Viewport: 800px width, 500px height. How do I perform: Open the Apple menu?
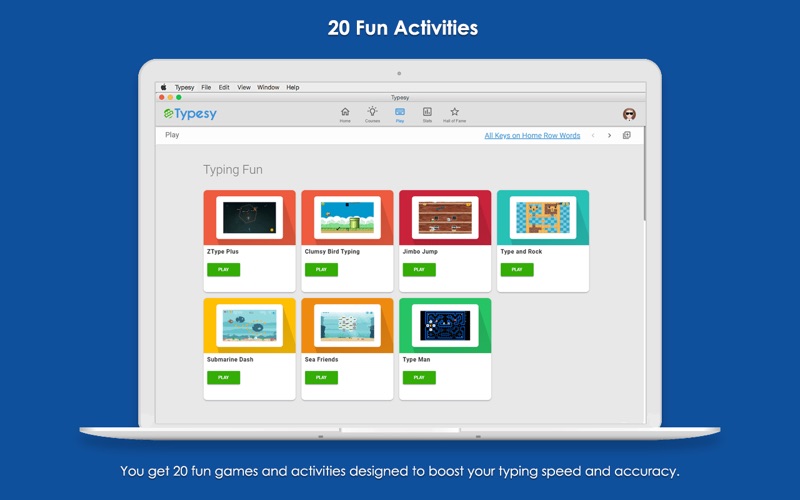coord(164,87)
